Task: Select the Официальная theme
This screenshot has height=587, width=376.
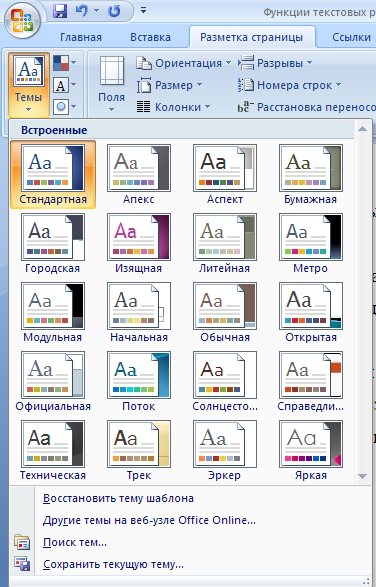Action: 53,381
